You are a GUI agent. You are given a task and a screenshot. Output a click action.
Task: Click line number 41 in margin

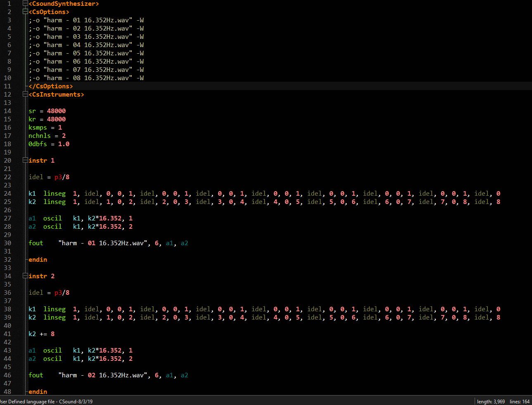7,334
